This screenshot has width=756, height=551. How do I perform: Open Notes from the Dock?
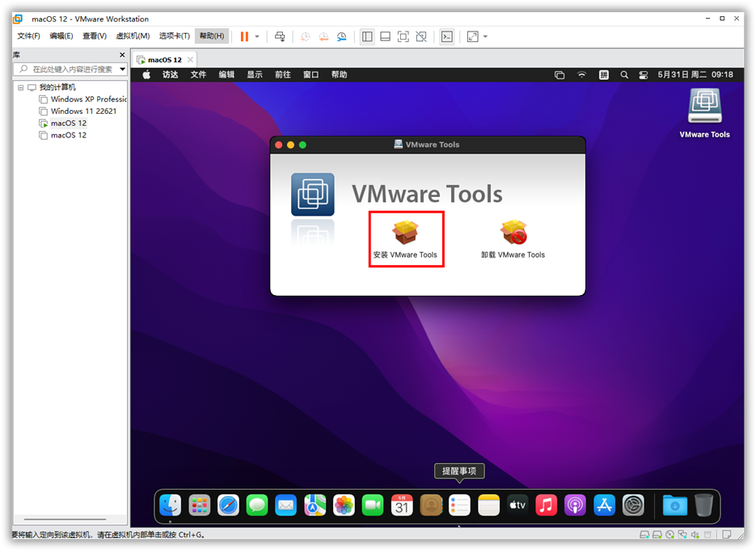488,505
